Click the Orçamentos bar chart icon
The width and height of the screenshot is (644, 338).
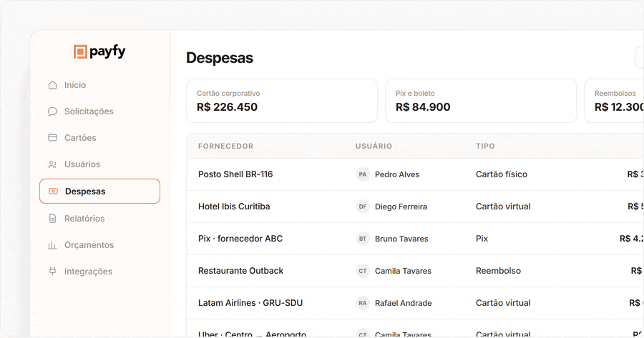click(52, 245)
